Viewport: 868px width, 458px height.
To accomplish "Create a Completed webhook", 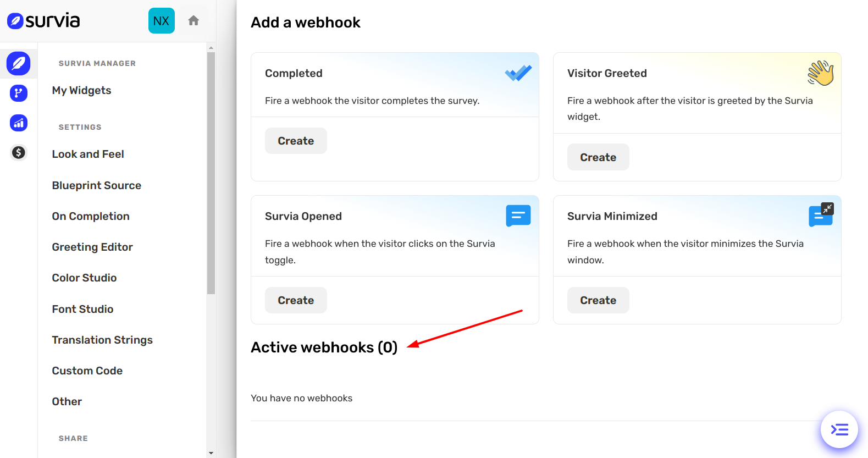I will tap(296, 141).
